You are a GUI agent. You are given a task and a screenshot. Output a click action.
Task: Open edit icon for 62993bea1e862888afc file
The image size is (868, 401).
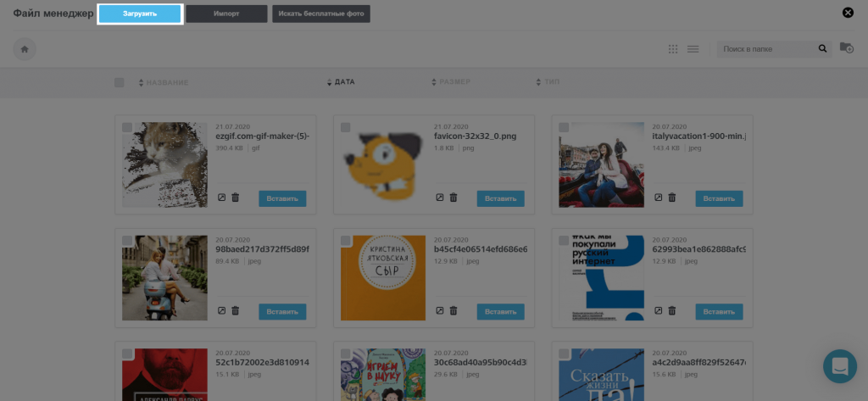click(658, 311)
